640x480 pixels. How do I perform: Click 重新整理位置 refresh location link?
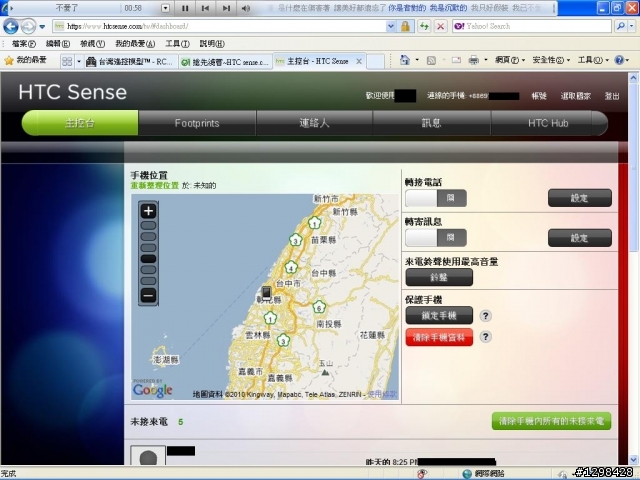tap(154, 186)
